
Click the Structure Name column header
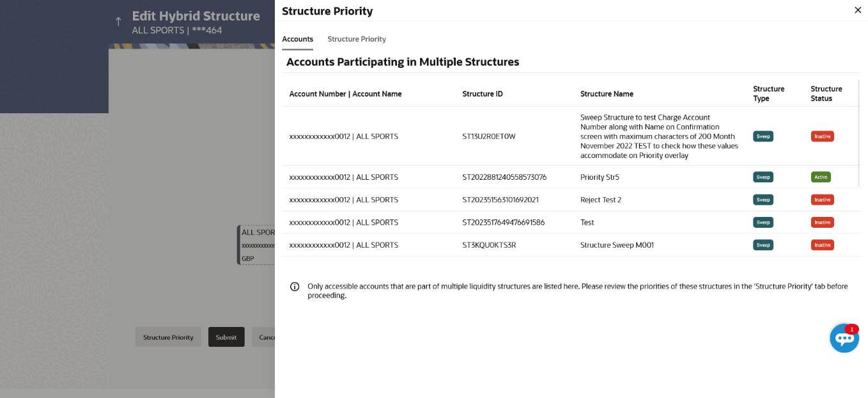[x=607, y=94]
